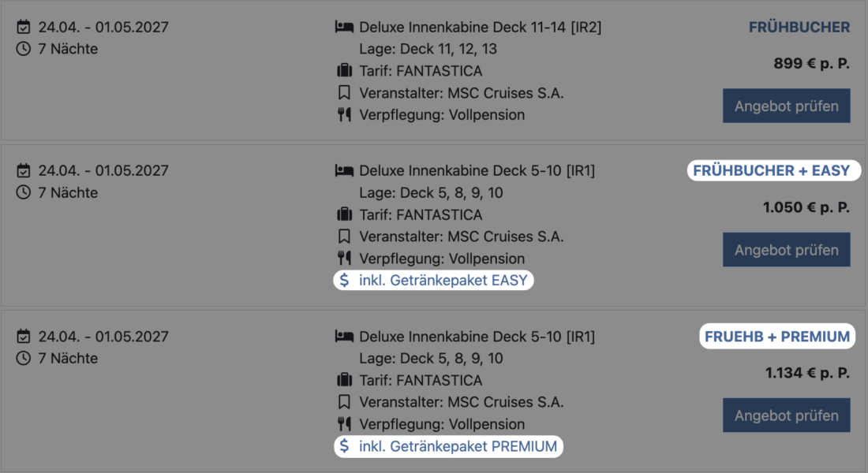868x473 pixels.
Task: Click clock icon in FRÜHBUCHER + EASY offer
Action: point(23,192)
